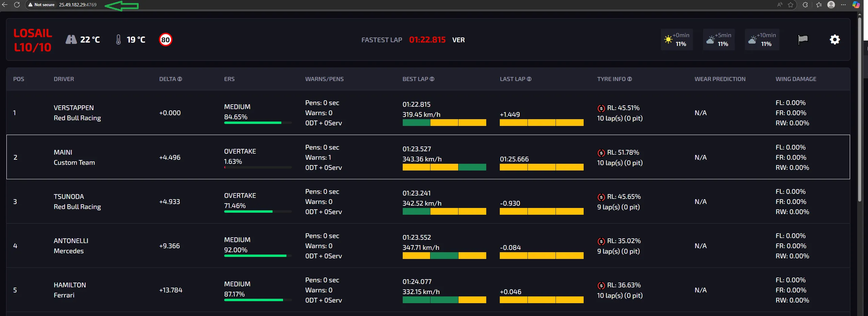Click the LAST LAP column header

pos(513,79)
